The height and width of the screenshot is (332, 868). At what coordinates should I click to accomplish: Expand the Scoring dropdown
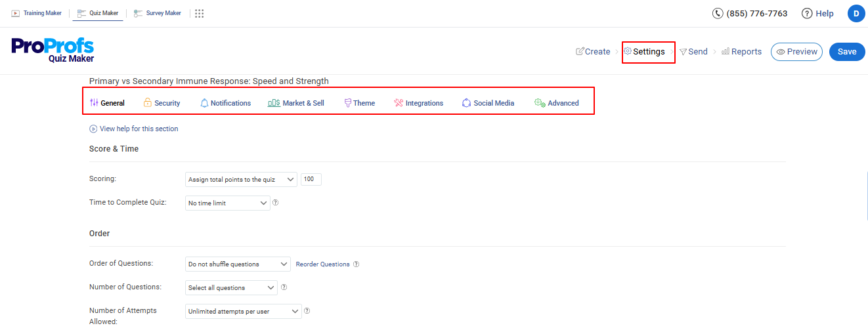[241, 179]
